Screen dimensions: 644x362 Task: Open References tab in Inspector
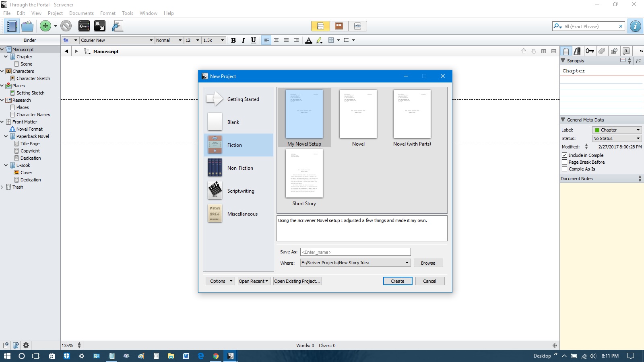(578, 51)
